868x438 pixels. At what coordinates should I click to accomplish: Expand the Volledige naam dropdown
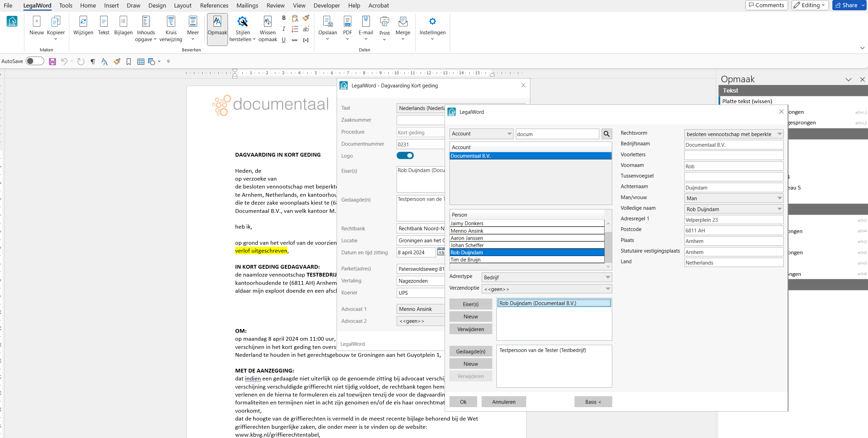734,209
